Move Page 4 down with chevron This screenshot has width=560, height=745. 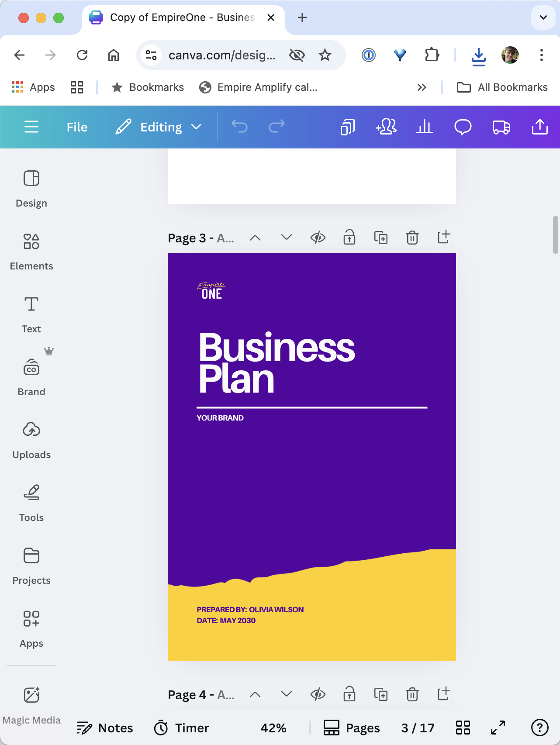[287, 694]
